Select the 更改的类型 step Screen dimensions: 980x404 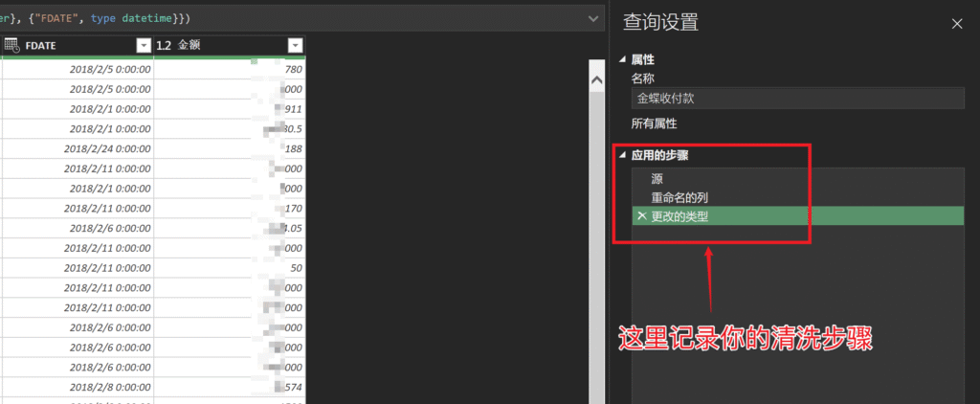[x=797, y=216]
